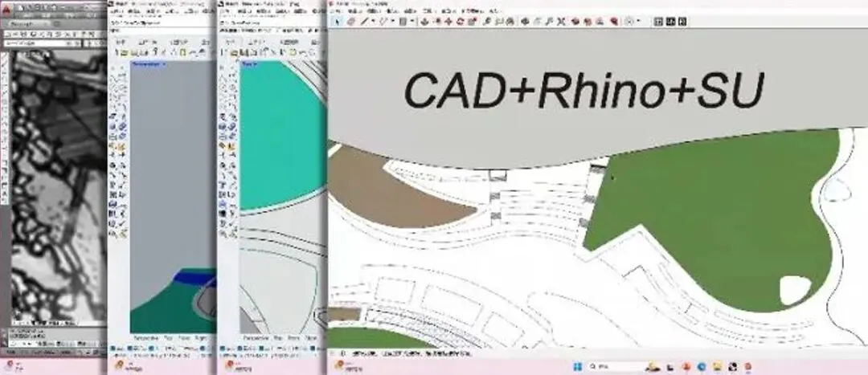Select the SketchUp Text label tool
868x375 pixels.
coord(499,22)
